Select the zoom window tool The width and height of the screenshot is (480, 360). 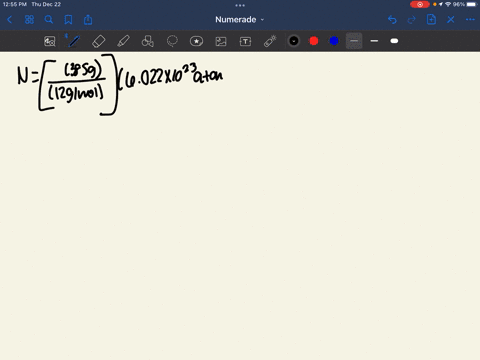point(50,41)
